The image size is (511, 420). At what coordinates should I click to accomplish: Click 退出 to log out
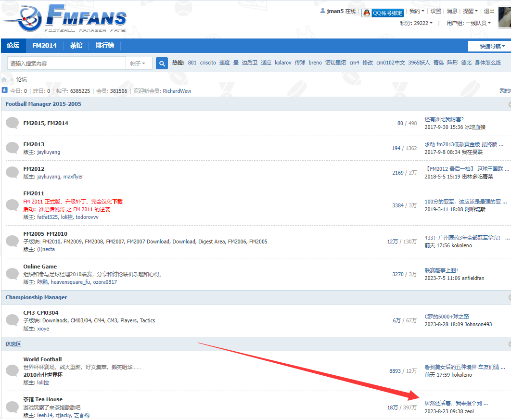[x=489, y=11]
